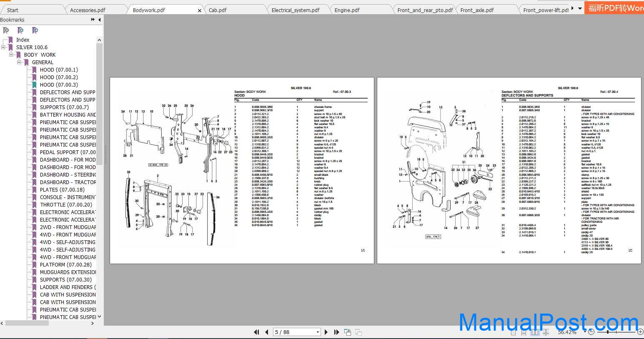Open the HOOD (07.00.3) bookmark
644x339 pixels.
[x=59, y=85]
